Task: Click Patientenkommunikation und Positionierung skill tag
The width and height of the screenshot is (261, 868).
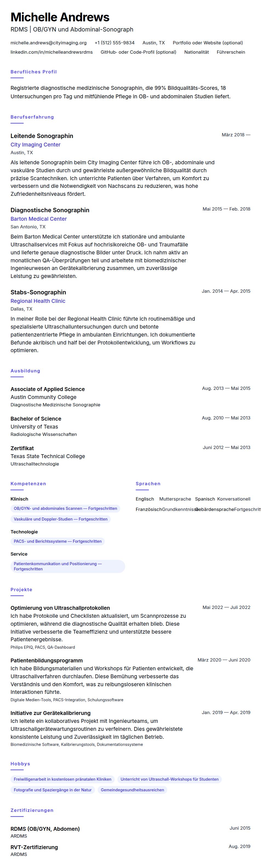Action: click(x=68, y=567)
